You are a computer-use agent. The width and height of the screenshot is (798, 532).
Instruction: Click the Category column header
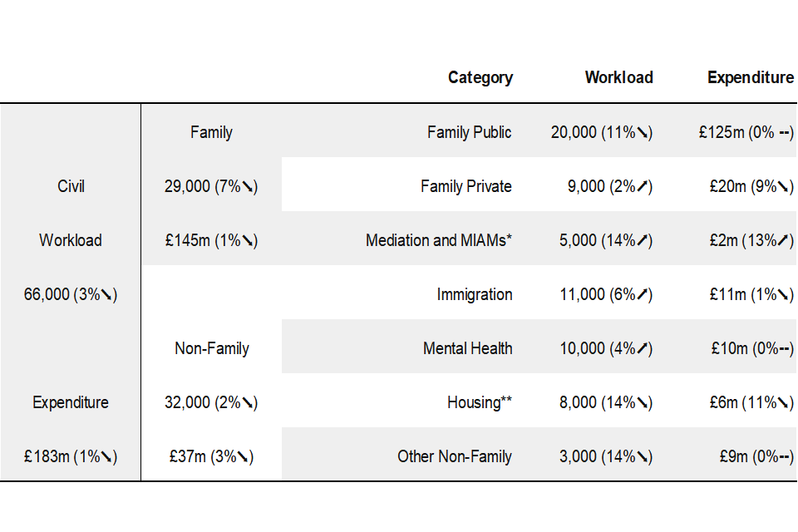(480, 78)
